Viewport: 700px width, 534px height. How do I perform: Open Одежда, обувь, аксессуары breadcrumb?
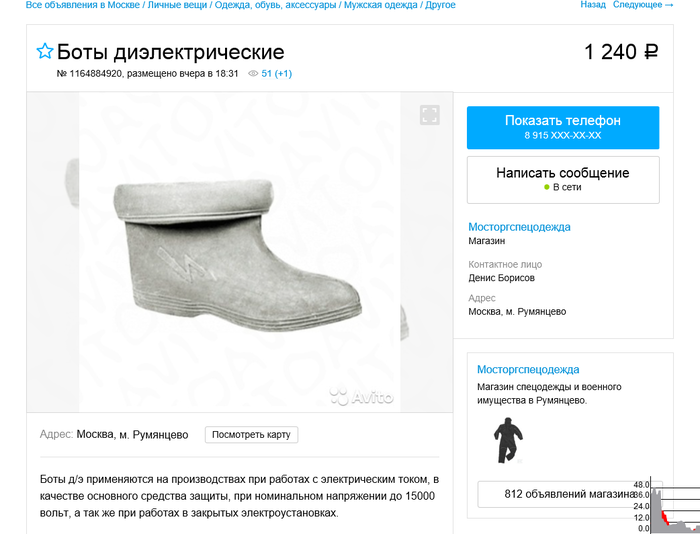[275, 5]
